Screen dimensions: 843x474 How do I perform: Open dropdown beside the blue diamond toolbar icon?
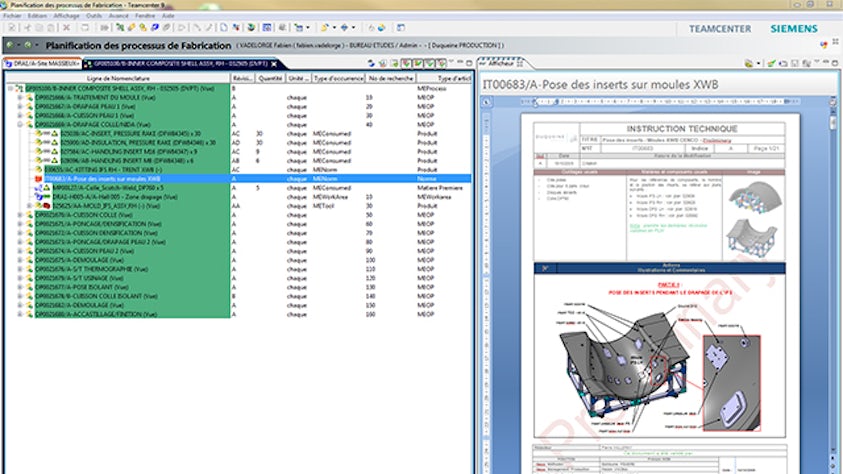pos(353,28)
